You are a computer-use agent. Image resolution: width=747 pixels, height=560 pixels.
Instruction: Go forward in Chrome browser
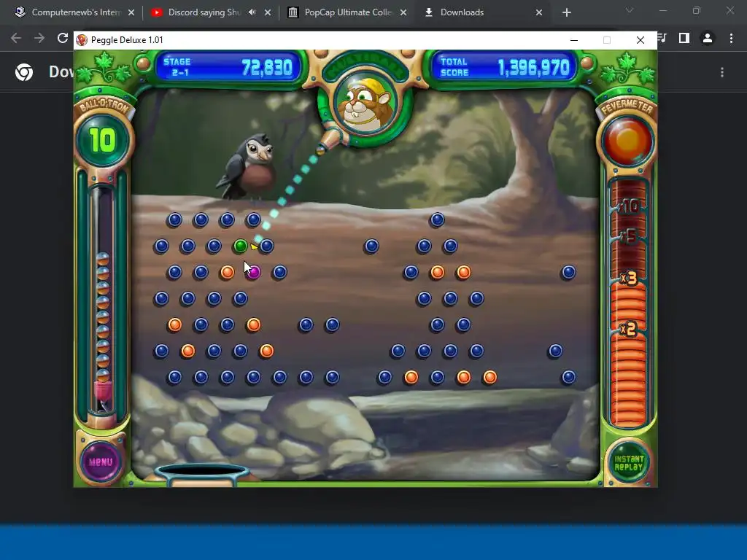point(39,38)
